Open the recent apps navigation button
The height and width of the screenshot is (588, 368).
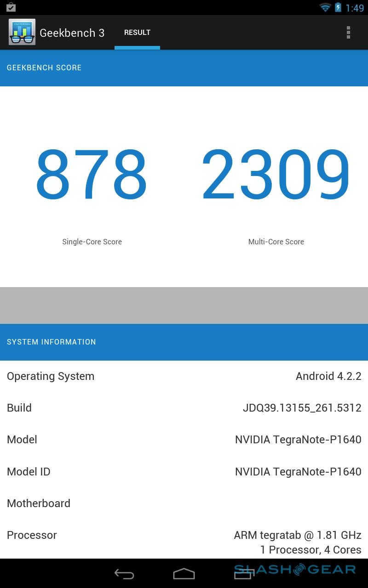point(244,574)
